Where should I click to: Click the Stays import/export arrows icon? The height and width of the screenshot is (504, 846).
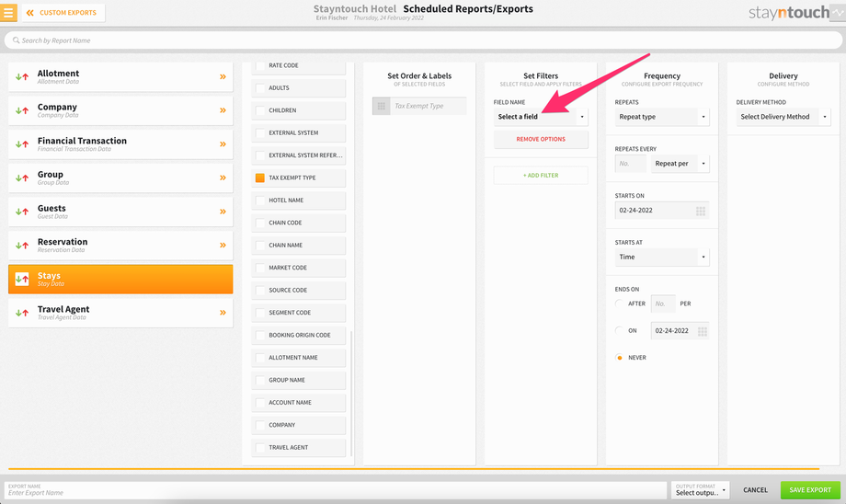22,279
